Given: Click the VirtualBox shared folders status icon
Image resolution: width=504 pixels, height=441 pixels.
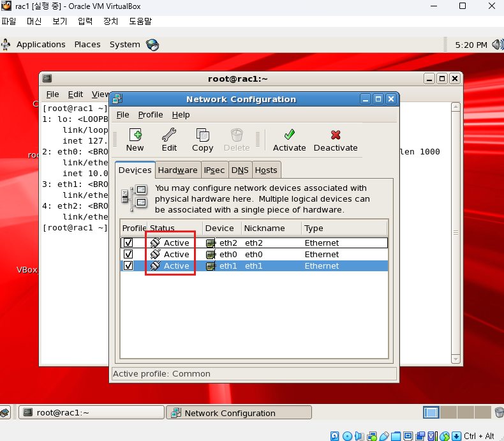Looking at the screenshot, I should [396, 436].
